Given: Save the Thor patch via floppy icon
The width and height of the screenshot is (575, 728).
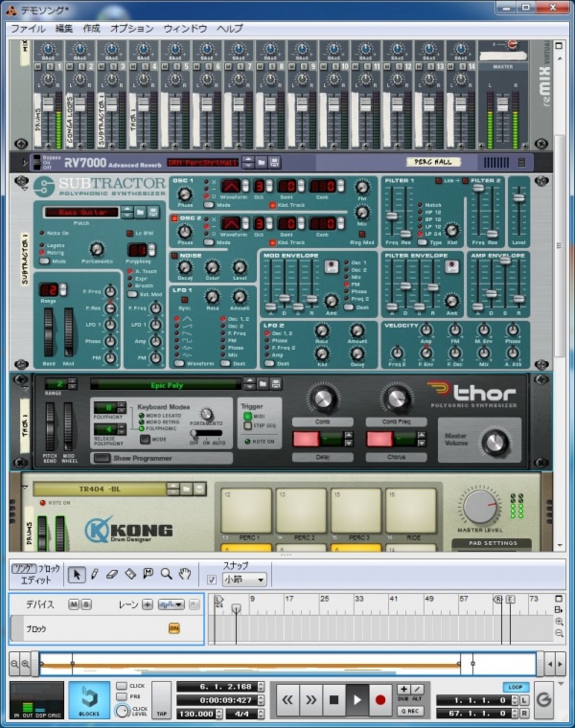Looking at the screenshot, I should coord(276,384).
